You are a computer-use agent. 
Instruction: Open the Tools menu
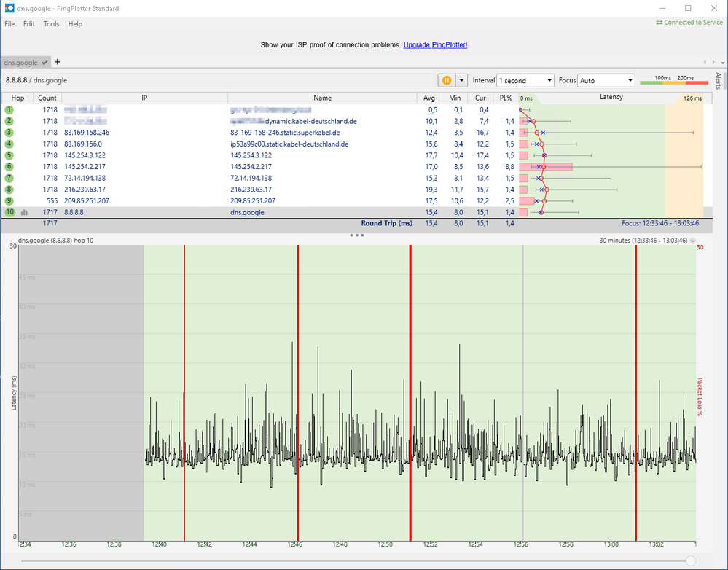coord(51,23)
